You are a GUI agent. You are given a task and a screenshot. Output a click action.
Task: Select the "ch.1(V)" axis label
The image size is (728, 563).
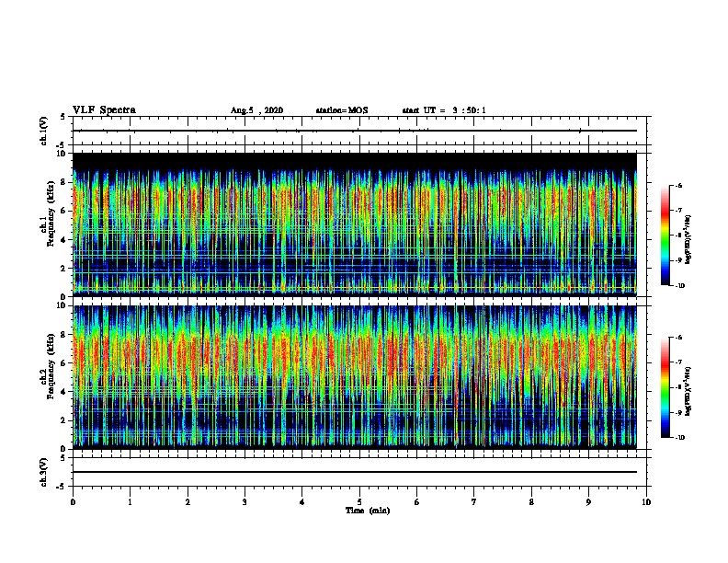pos(44,131)
